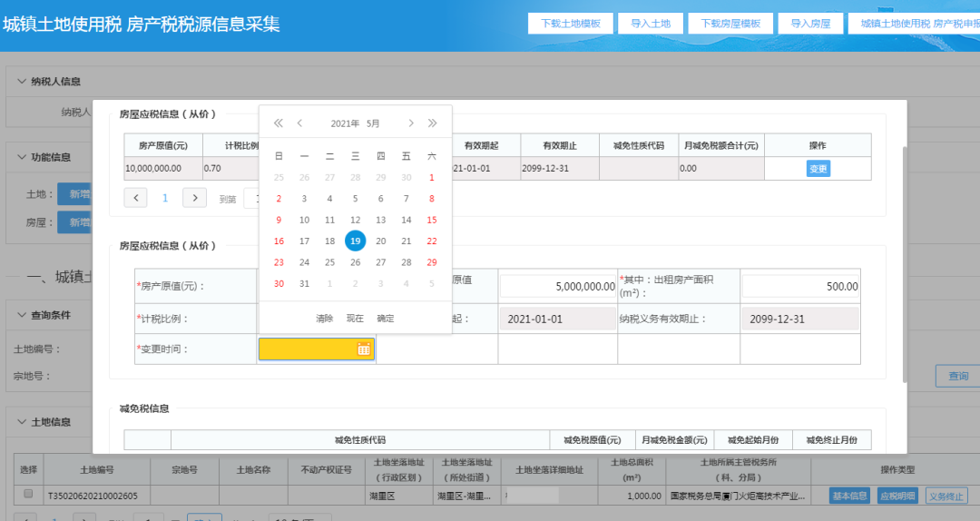Go to next page of 房屋应税信息 table
Screen dimensions: 980x521
[194, 198]
